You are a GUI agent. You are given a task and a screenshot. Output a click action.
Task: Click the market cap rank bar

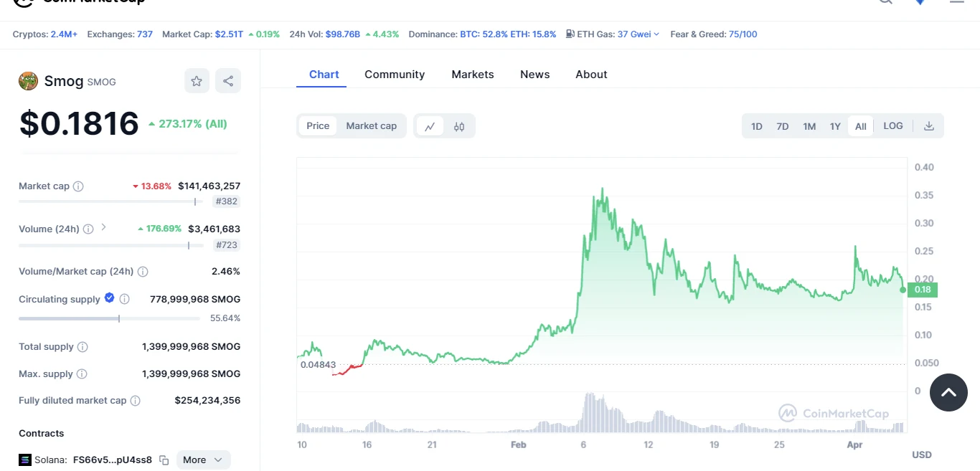[x=110, y=201]
